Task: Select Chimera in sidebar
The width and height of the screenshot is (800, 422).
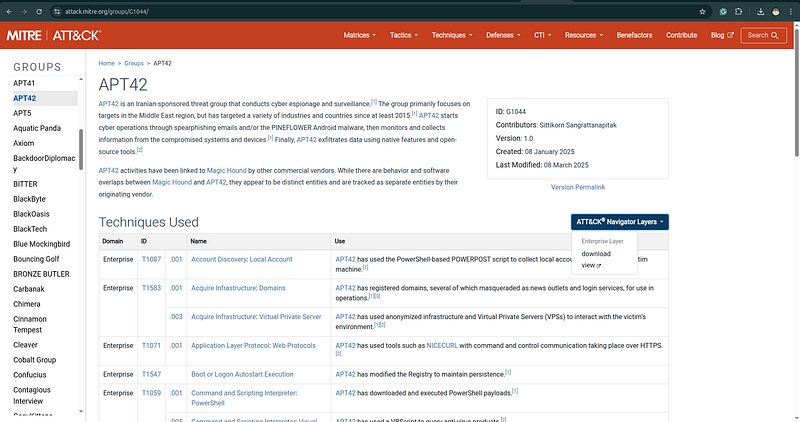Action: [27, 304]
